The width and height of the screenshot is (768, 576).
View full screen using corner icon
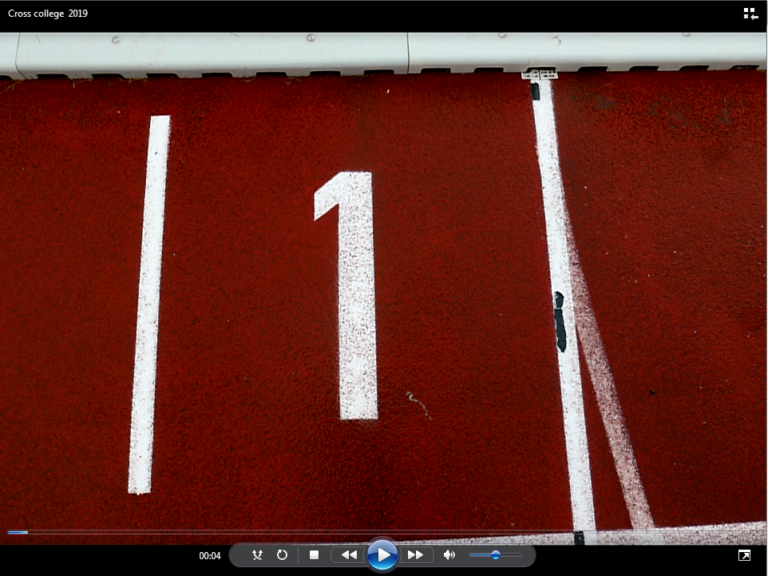(x=744, y=555)
